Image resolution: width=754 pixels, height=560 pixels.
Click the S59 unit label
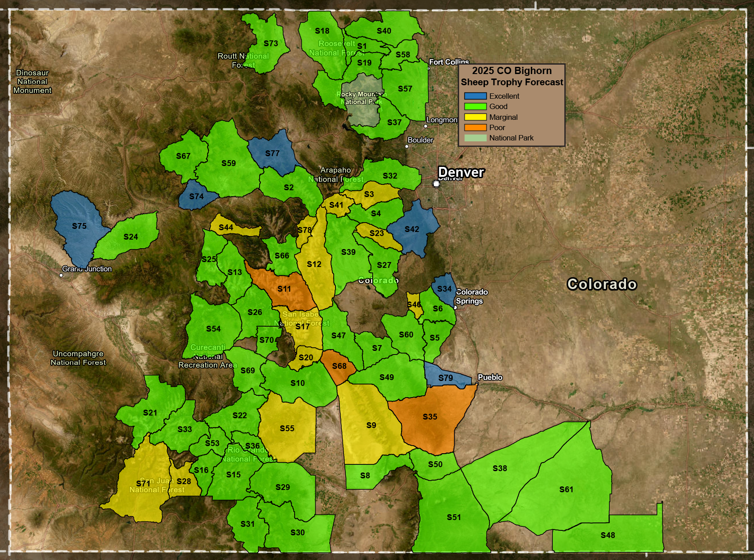(x=229, y=163)
